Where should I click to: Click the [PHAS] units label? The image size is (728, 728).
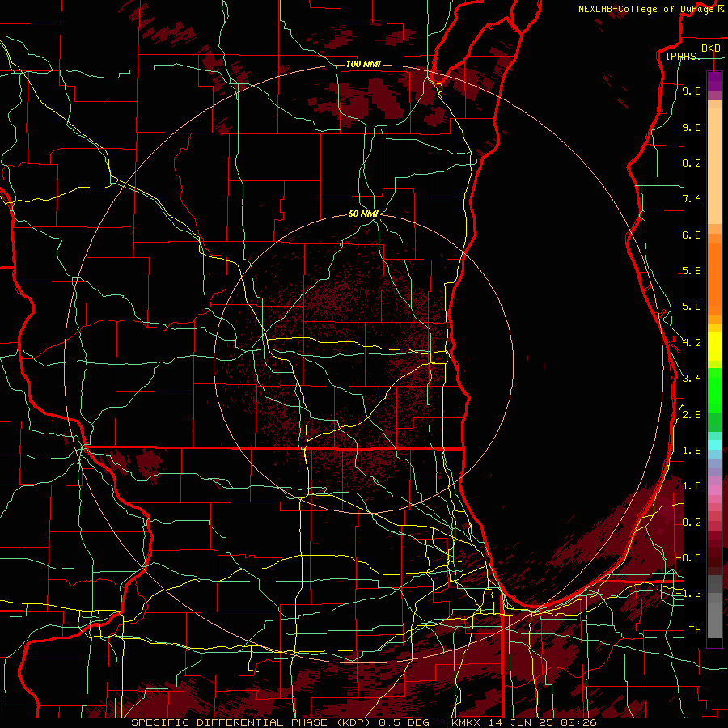684,56
